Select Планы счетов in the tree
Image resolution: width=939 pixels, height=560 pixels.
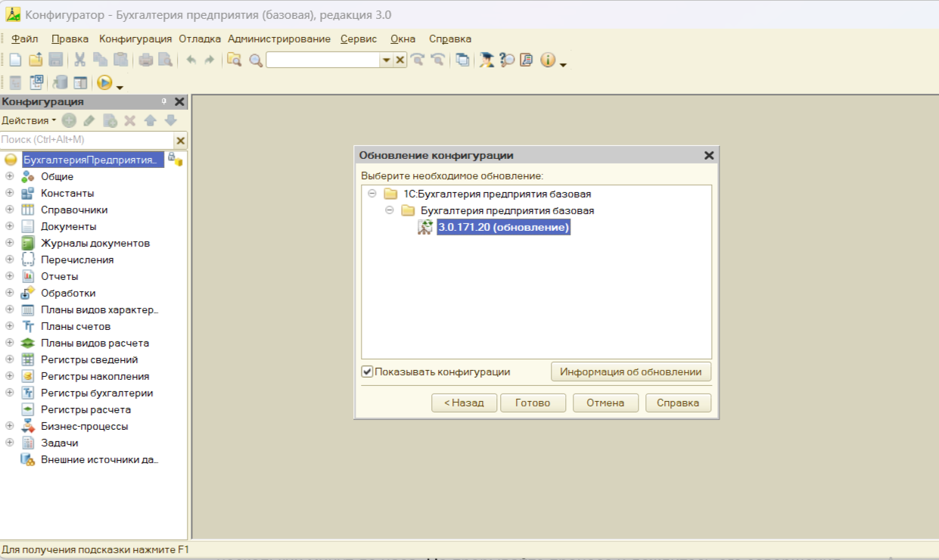pos(76,326)
